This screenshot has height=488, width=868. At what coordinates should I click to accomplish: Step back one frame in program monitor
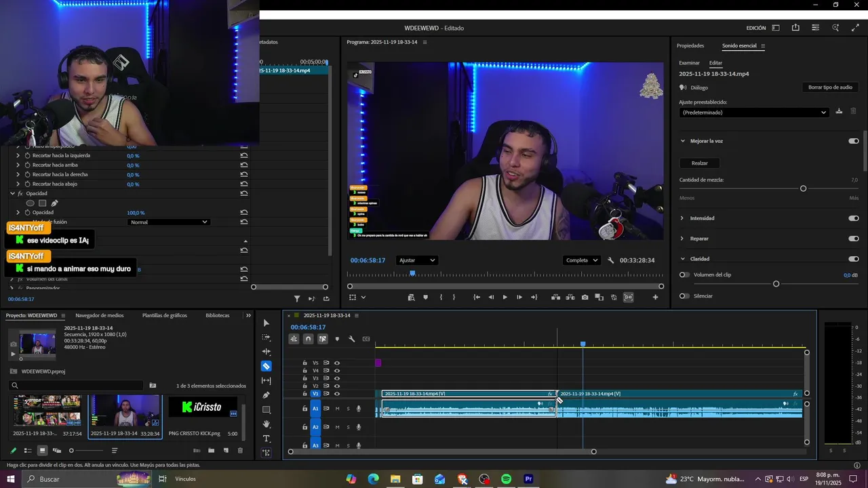pos(491,298)
